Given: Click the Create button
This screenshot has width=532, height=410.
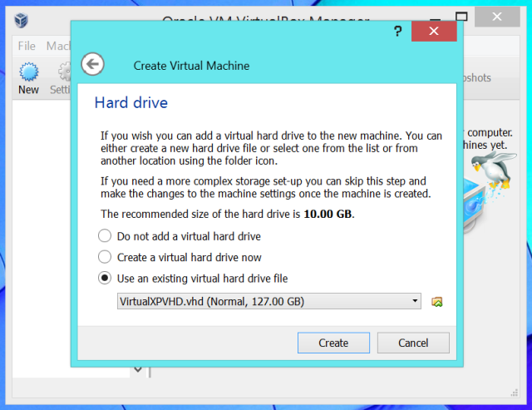Looking at the screenshot, I should point(333,343).
